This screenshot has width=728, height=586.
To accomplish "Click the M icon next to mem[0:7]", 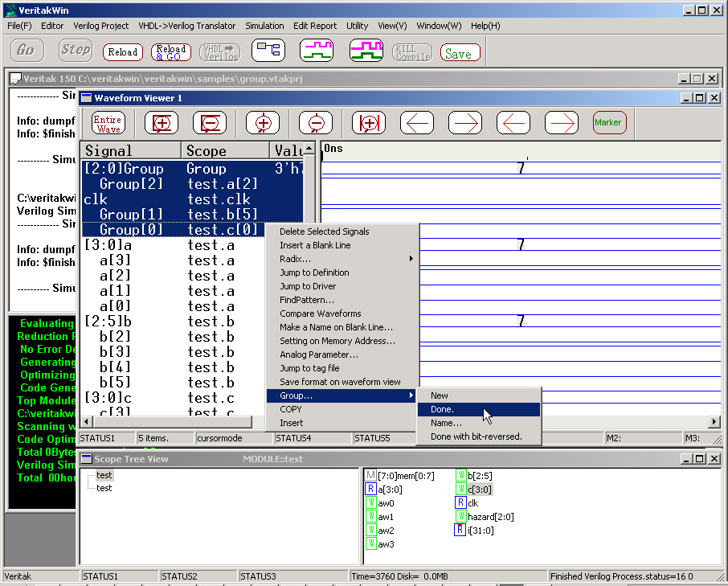I will 370,475.
